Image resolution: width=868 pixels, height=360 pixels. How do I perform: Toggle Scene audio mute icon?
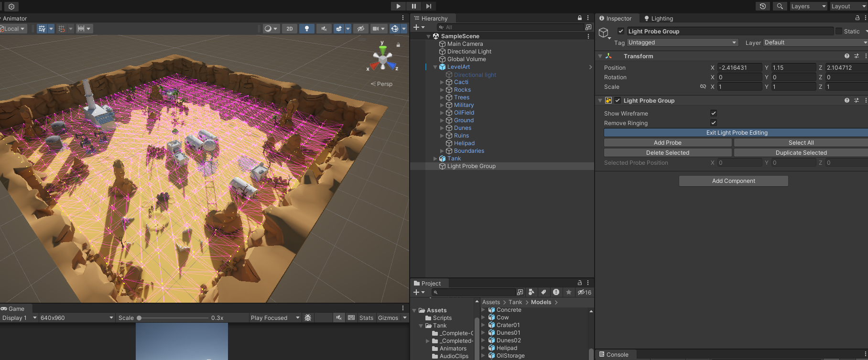(324, 29)
